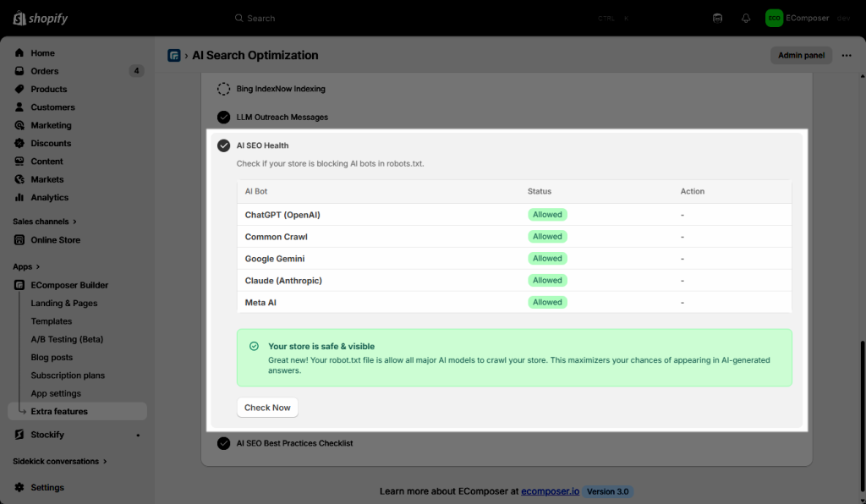The height and width of the screenshot is (504, 866).
Task: Select the Analytics chart icon
Action: point(19,197)
